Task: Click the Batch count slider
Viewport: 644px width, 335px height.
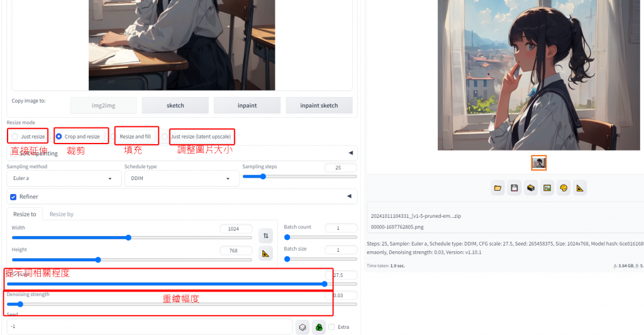Action: pyautogui.click(x=321, y=237)
